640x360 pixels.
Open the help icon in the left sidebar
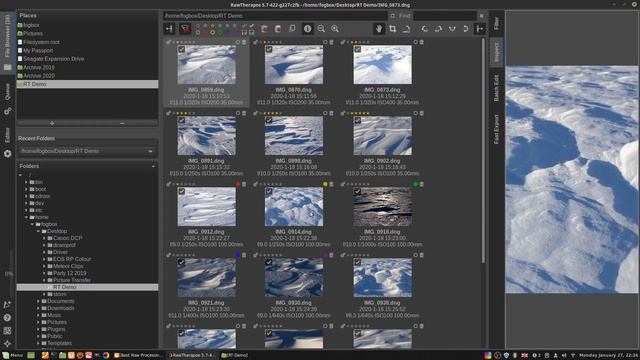pyautogui.click(x=7, y=318)
